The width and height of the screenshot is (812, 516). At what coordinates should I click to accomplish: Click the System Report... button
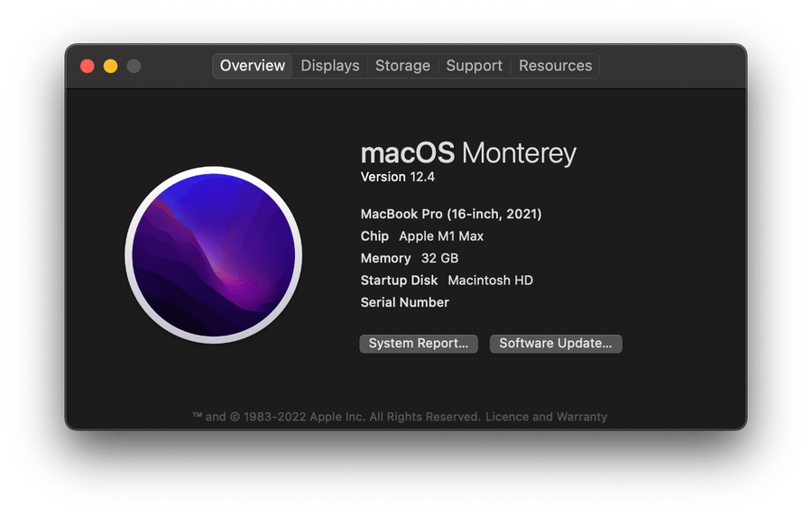click(419, 344)
